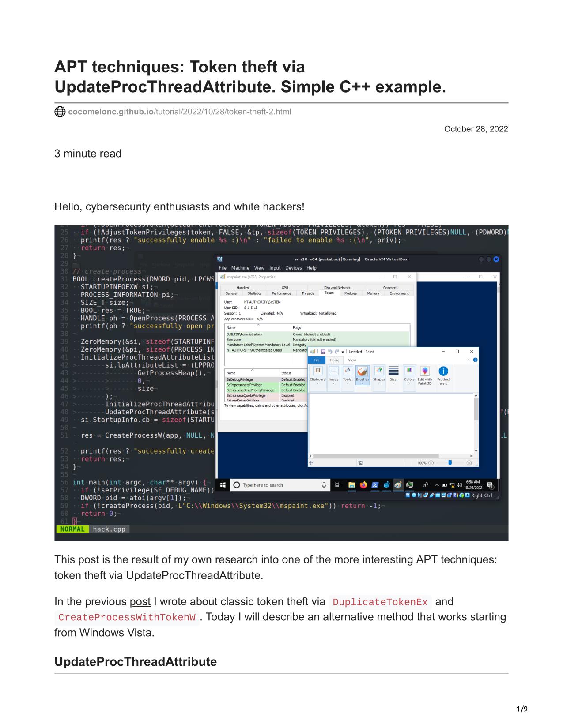
Task: Open the General tab in Properties window
Action: 231,293
